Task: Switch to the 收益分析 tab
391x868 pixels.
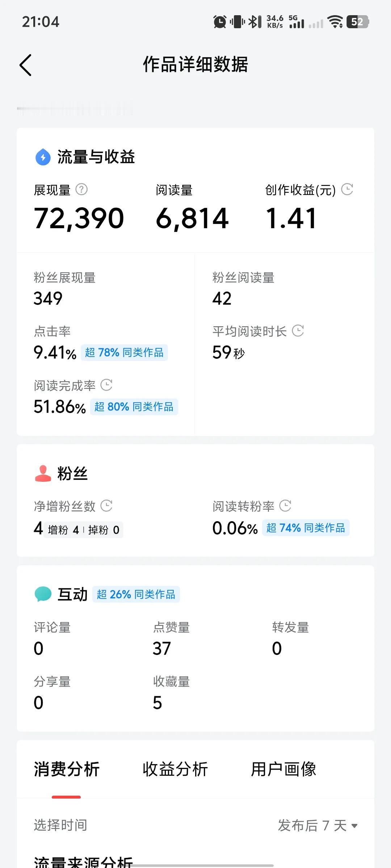Action: [175, 769]
